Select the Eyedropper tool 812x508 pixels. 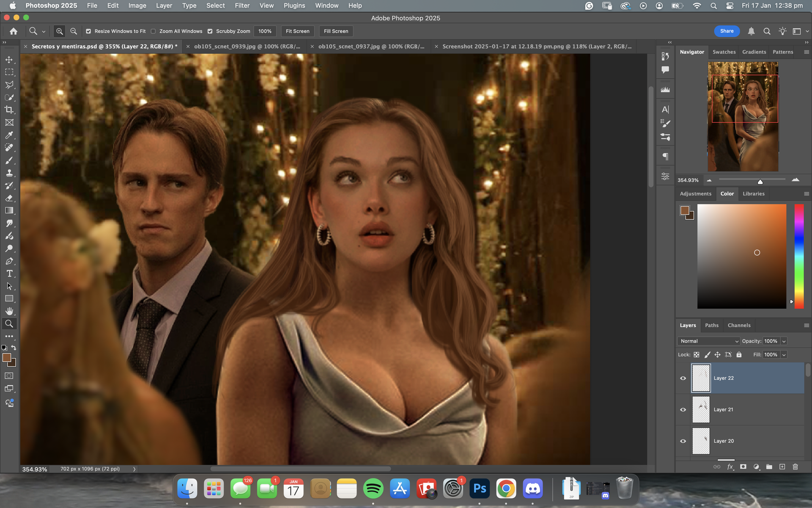(9, 135)
